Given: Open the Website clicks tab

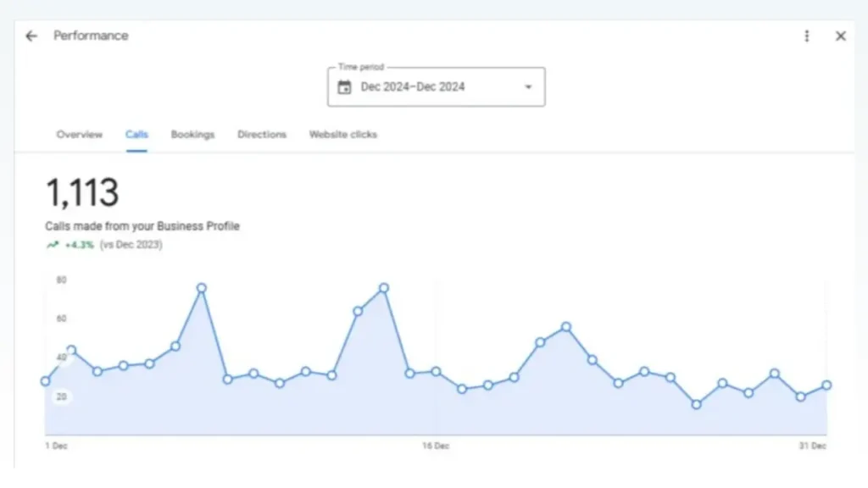Looking at the screenshot, I should 342,135.
